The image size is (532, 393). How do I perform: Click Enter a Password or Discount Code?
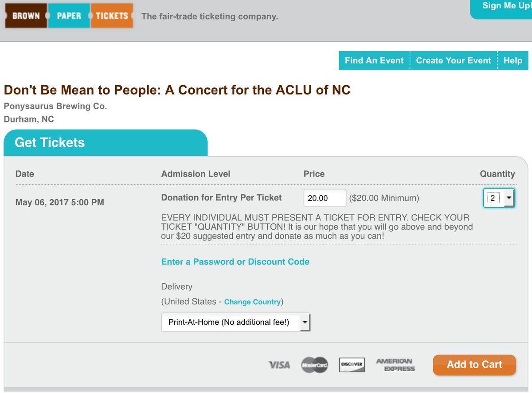point(235,262)
